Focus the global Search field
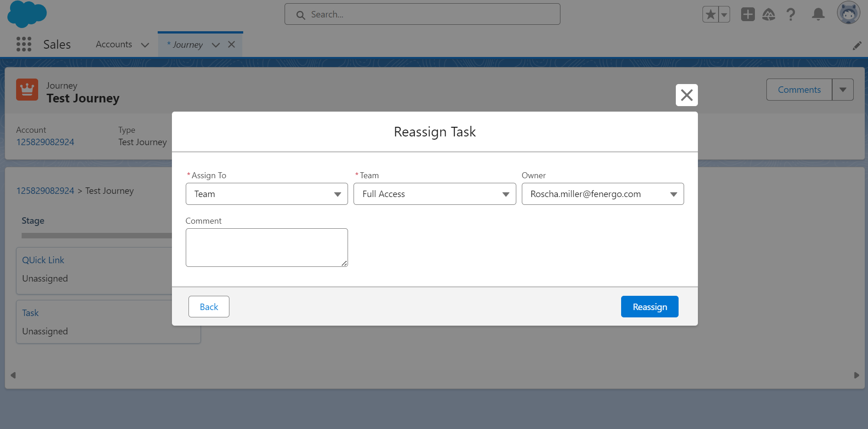 coord(422,15)
